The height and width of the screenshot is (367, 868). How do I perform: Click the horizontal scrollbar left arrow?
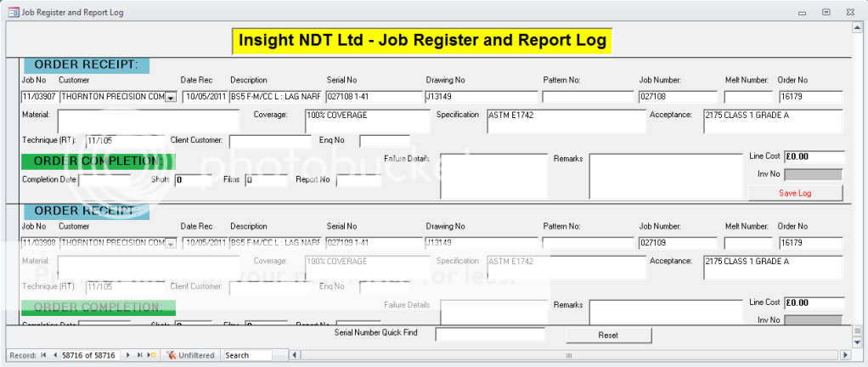click(295, 355)
